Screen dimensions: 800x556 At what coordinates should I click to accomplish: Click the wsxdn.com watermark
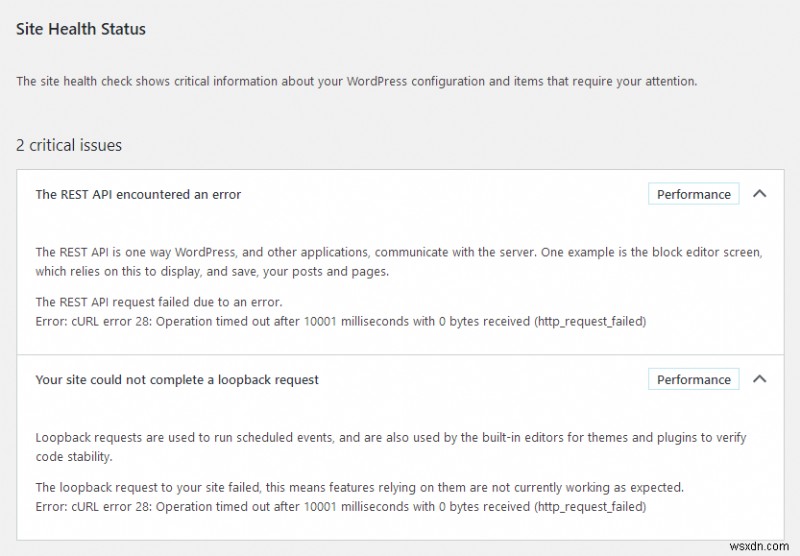tap(759, 546)
